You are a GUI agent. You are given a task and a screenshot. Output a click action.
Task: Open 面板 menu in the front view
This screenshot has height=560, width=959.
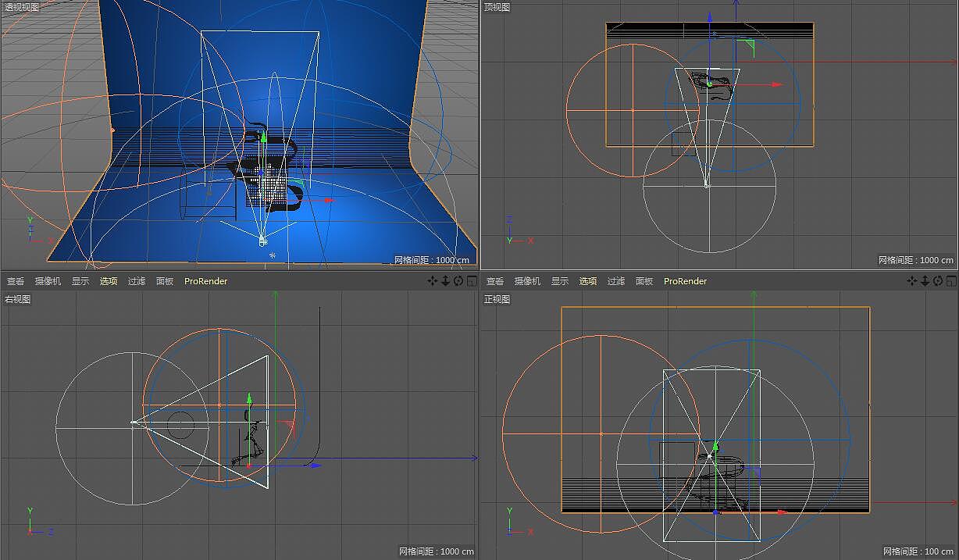click(644, 281)
